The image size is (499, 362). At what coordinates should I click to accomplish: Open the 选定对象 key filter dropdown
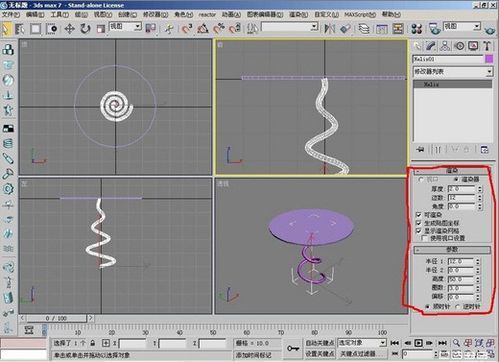click(x=362, y=343)
